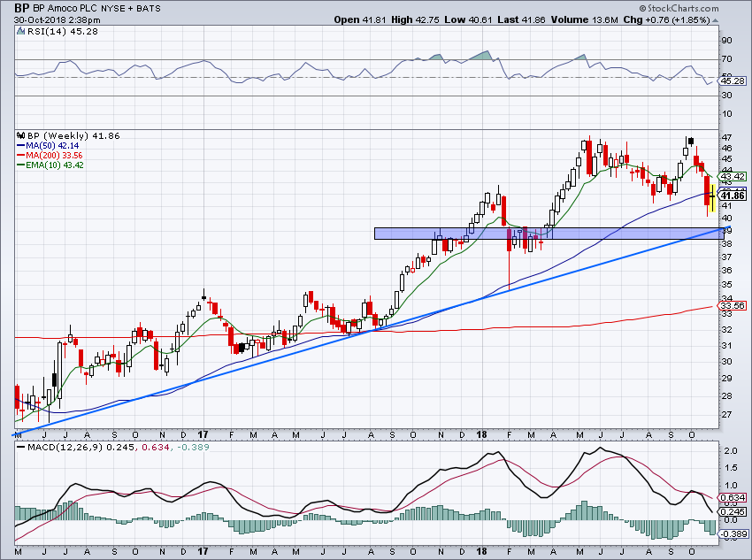Image resolution: width=752 pixels, height=560 pixels.
Task: Click the NYSE + BATS exchange label
Action: (x=130, y=9)
